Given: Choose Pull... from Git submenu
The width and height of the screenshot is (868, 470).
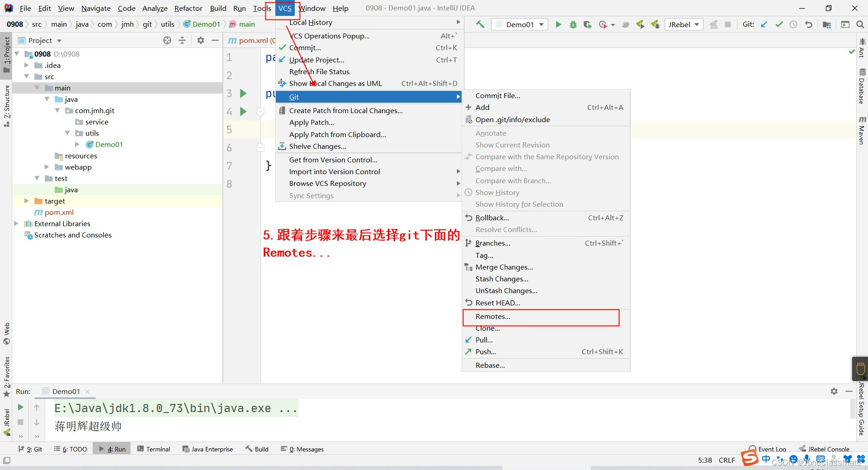Looking at the screenshot, I should coord(546,340).
